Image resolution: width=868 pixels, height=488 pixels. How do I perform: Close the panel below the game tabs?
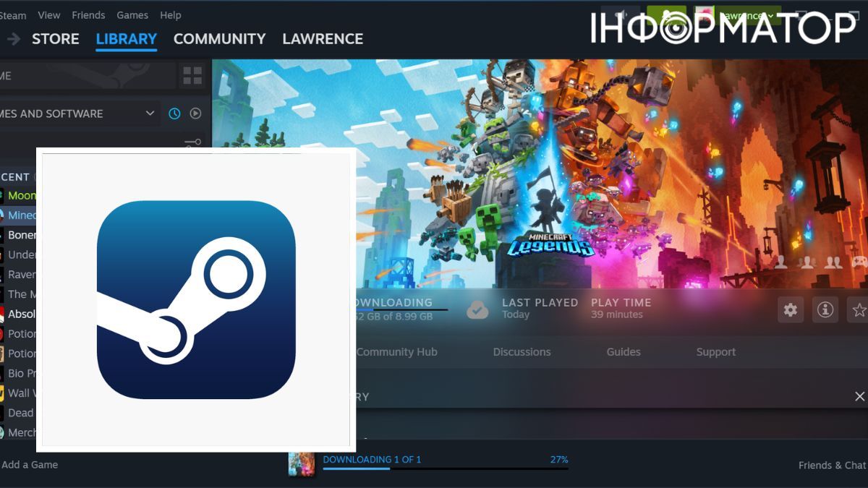[x=859, y=396]
